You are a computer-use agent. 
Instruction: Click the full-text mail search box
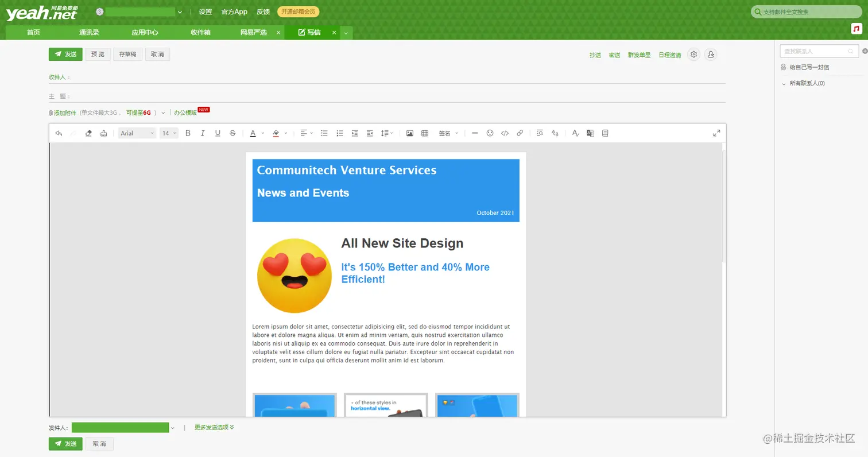pos(806,12)
